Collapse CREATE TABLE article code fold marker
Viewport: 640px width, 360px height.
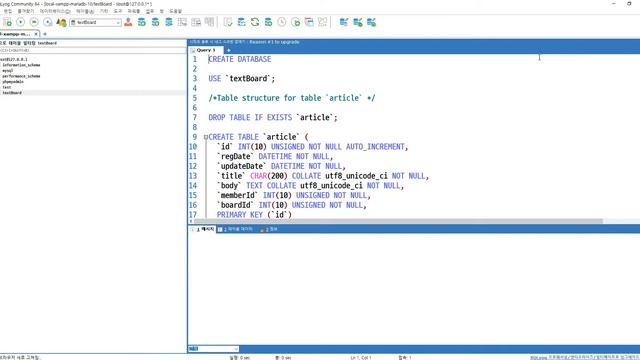[206, 137]
